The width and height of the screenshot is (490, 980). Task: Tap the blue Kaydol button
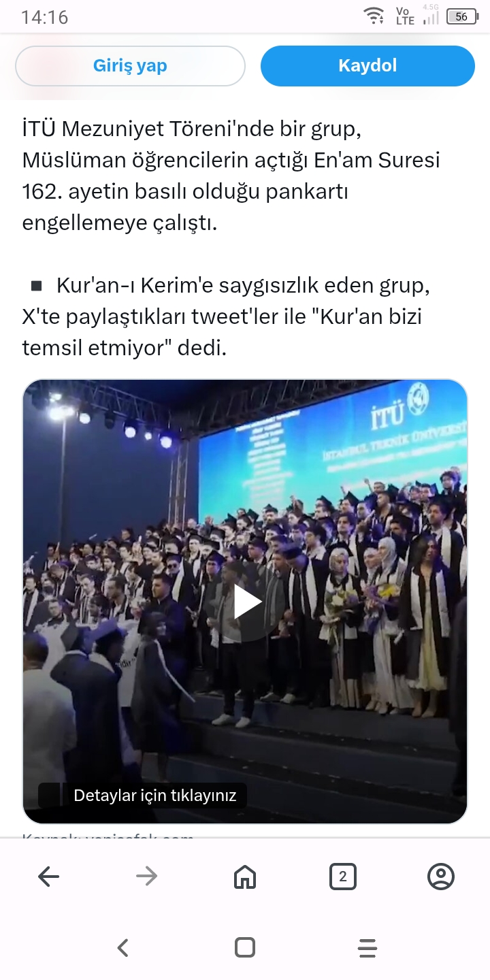tap(367, 66)
